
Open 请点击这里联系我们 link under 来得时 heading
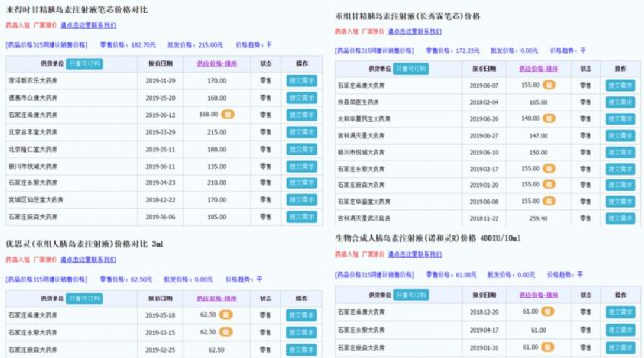tap(88, 25)
